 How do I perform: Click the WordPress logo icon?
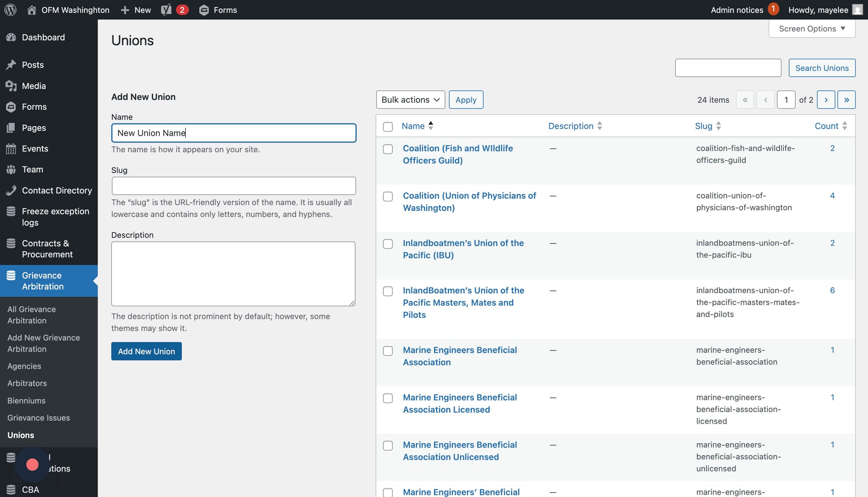(x=10, y=9)
